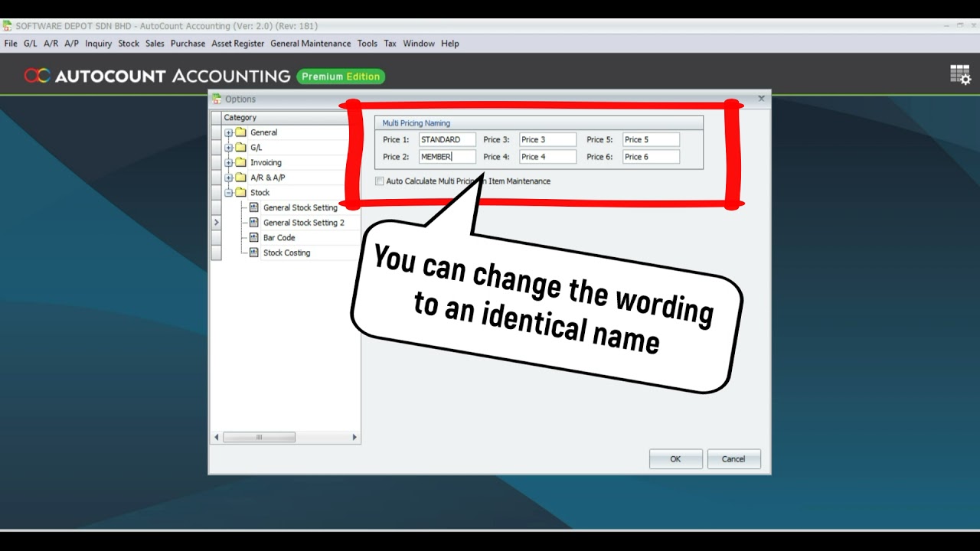Click the AutoCount app icon in title bar
Image resolution: width=980 pixels, height=551 pixels.
click(x=8, y=26)
